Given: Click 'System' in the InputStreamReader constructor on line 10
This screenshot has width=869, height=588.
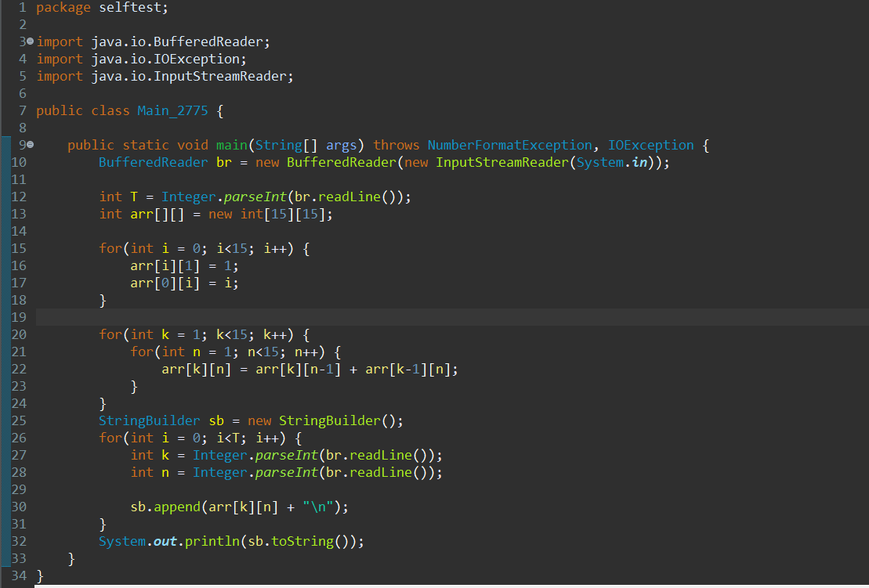Looking at the screenshot, I should pos(599,162).
